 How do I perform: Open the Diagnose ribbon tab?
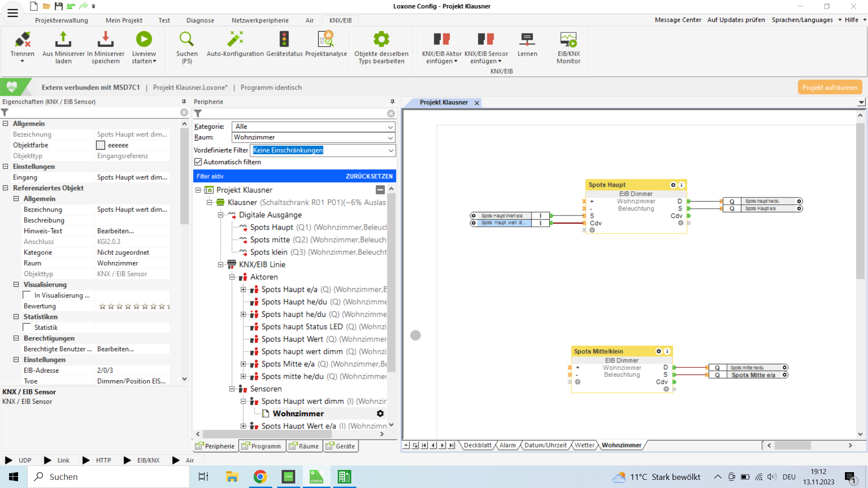[x=200, y=20]
